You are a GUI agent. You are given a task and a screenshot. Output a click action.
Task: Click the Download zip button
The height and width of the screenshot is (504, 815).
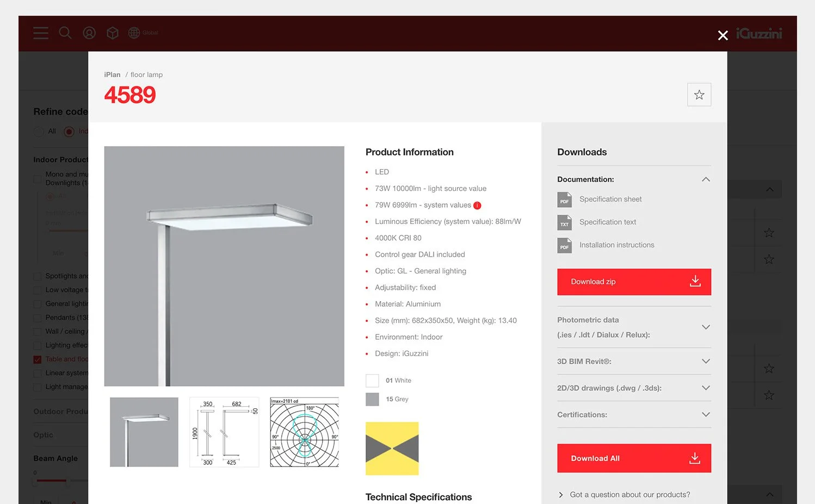pyautogui.click(x=634, y=282)
